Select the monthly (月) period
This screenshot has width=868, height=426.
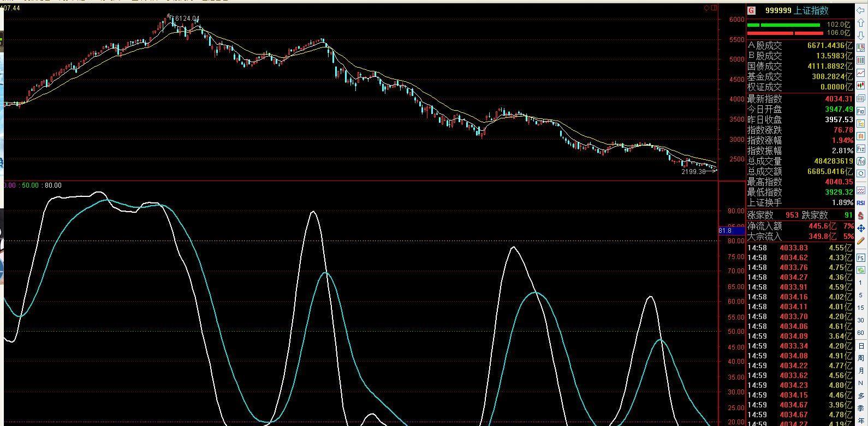(x=861, y=371)
